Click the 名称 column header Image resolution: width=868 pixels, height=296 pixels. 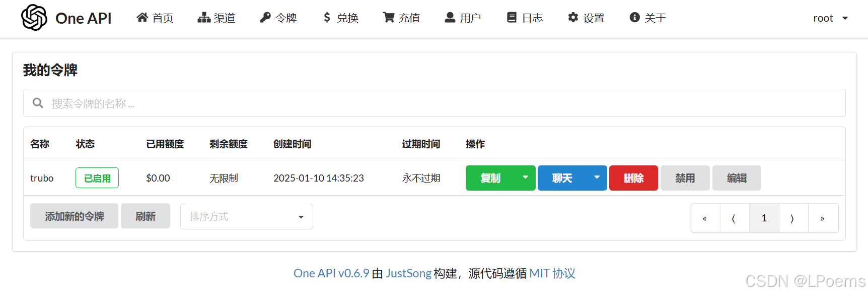pyautogui.click(x=40, y=144)
